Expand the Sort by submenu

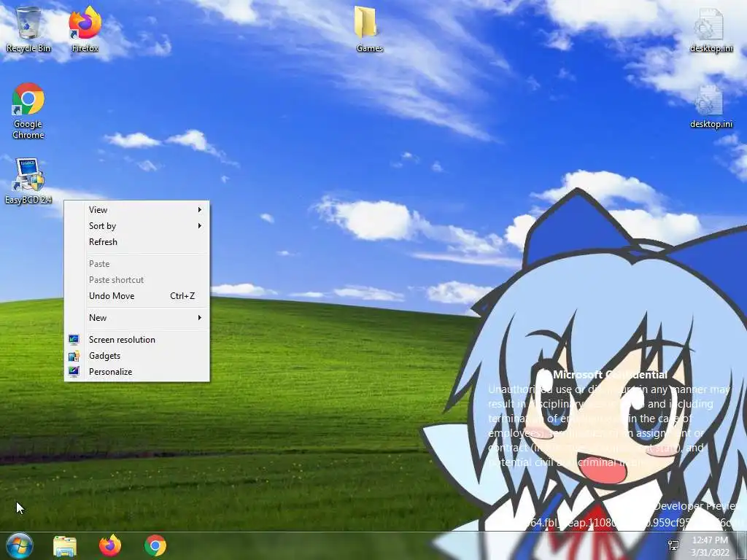[x=136, y=226]
